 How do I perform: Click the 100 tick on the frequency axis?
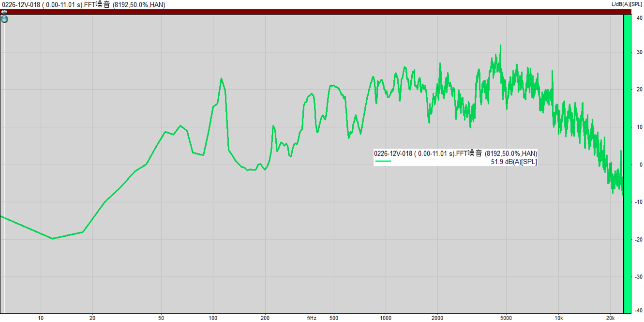(x=213, y=318)
